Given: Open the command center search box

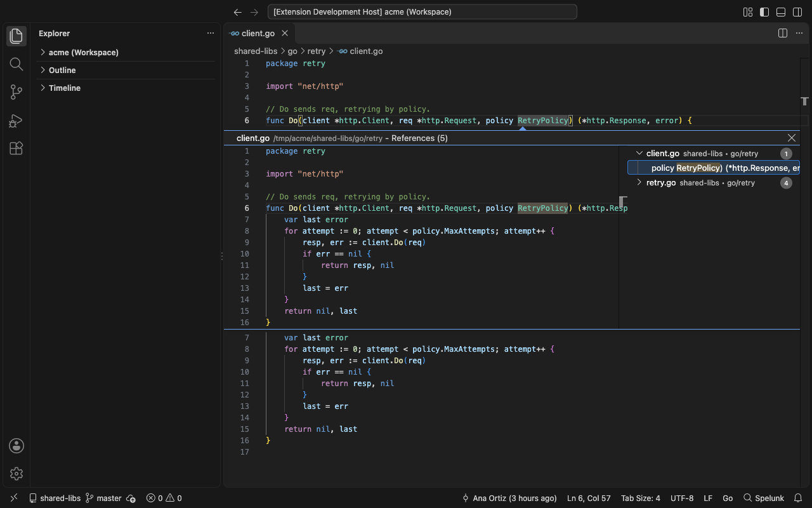Looking at the screenshot, I should pyautogui.click(x=422, y=12).
